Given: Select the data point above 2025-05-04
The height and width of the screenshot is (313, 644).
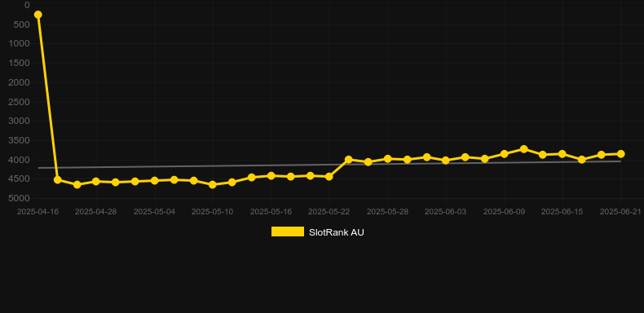Looking at the screenshot, I should coord(154,180).
